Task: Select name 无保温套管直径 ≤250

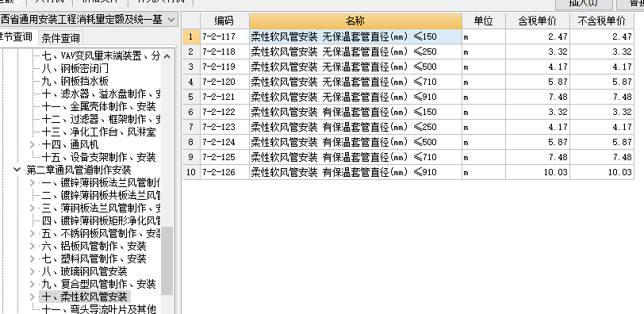Action: click(355, 52)
